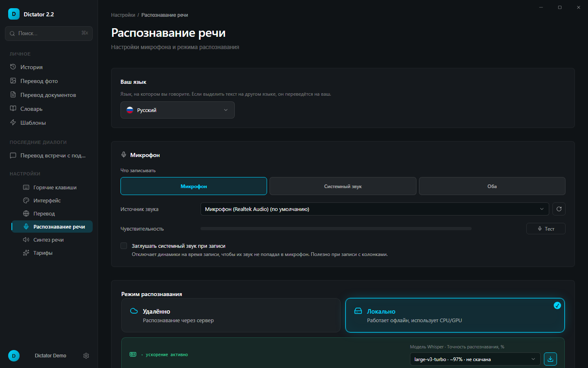588x368 pixels.
Task: Go to Горячие клавиши settings
Action: [x=52, y=187]
